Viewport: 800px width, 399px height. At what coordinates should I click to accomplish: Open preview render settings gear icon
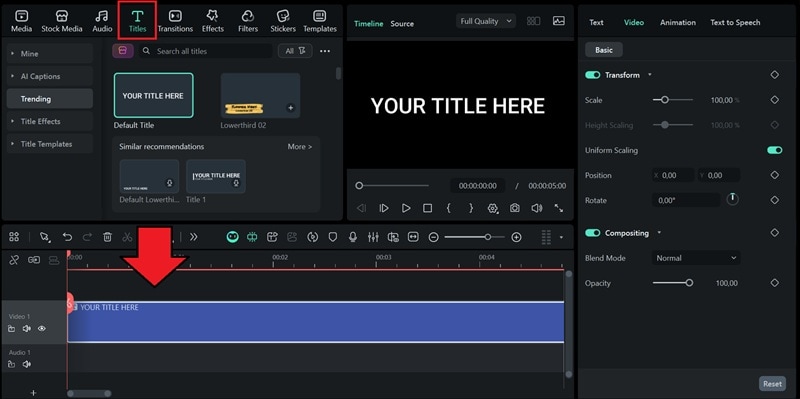[x=493, y=208]
